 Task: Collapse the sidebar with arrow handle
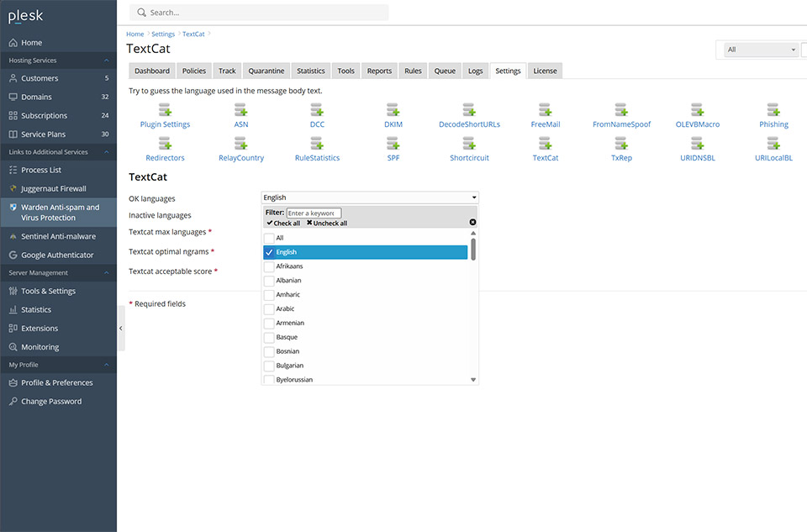coord(121,329)
